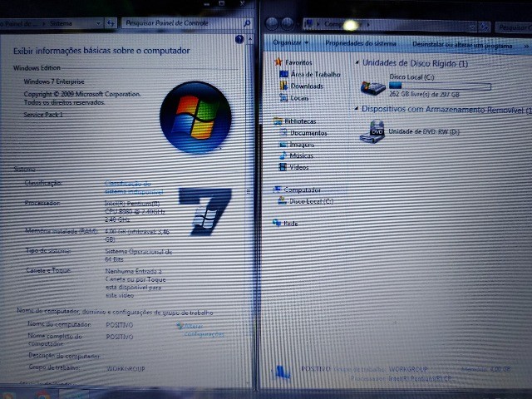This screenshot has width=532, height=399.
Task: Select Disco Local (C:) in navigation tree
Action: [x=305, y=201]
